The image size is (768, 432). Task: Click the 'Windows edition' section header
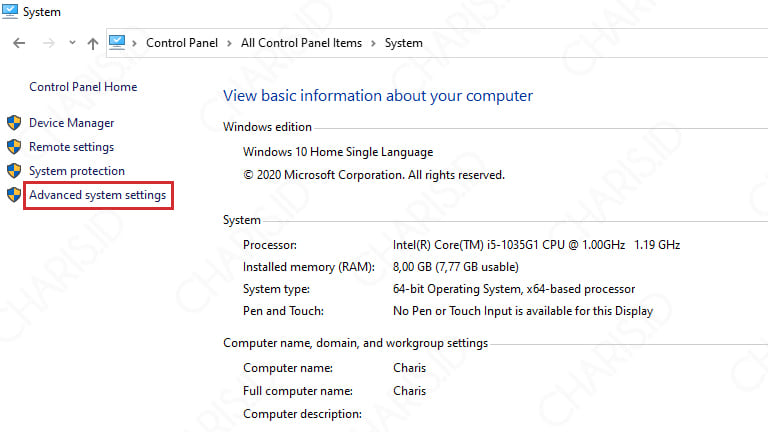click(x=267, y=127)
